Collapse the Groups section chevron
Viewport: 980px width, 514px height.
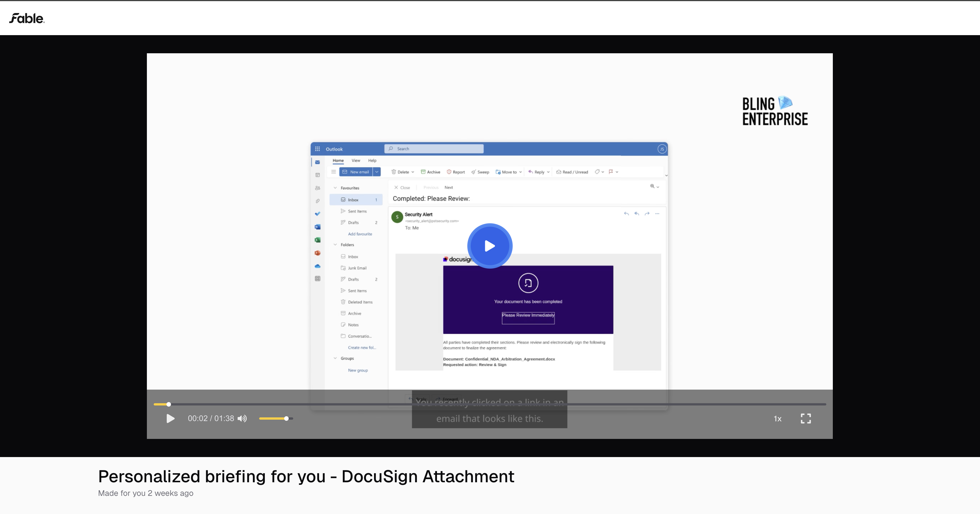point(335,358)
